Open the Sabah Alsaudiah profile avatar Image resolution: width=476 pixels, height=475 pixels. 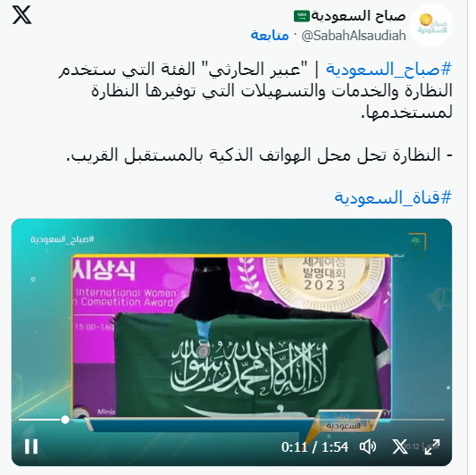coord(431,26)
